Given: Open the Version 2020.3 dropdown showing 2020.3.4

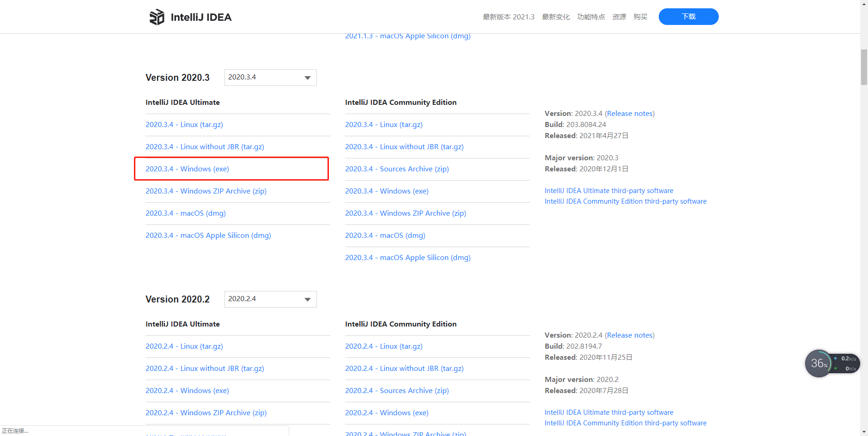Looking at the screenshot, I should tap(270, 78).
